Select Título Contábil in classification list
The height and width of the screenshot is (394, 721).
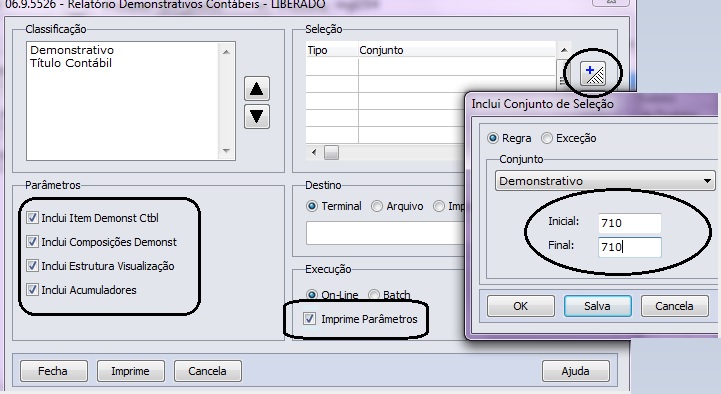pyautogui.click(x=71, y=63)
